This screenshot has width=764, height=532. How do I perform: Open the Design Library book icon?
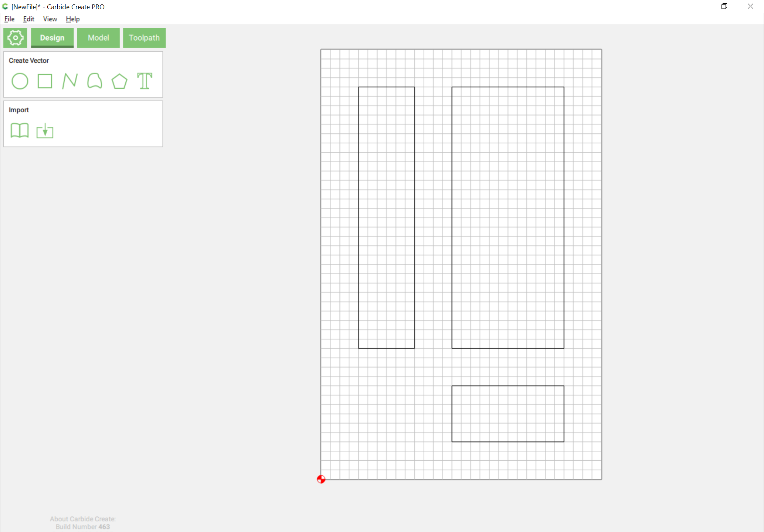[x=20, y=130]
